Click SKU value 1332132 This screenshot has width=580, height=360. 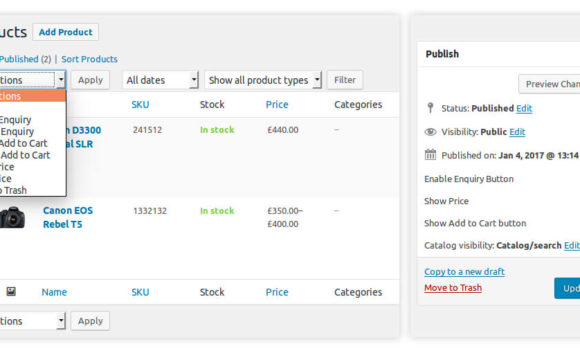point(150,211)
